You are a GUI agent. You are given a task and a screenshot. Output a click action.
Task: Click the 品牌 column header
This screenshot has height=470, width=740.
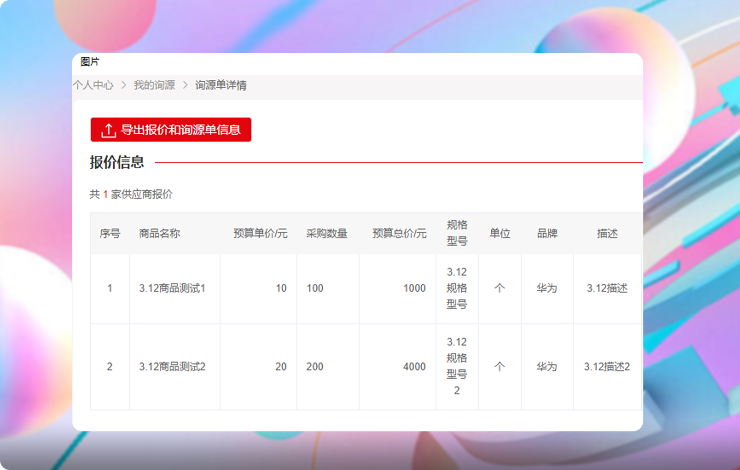click(x=547, y=233)
